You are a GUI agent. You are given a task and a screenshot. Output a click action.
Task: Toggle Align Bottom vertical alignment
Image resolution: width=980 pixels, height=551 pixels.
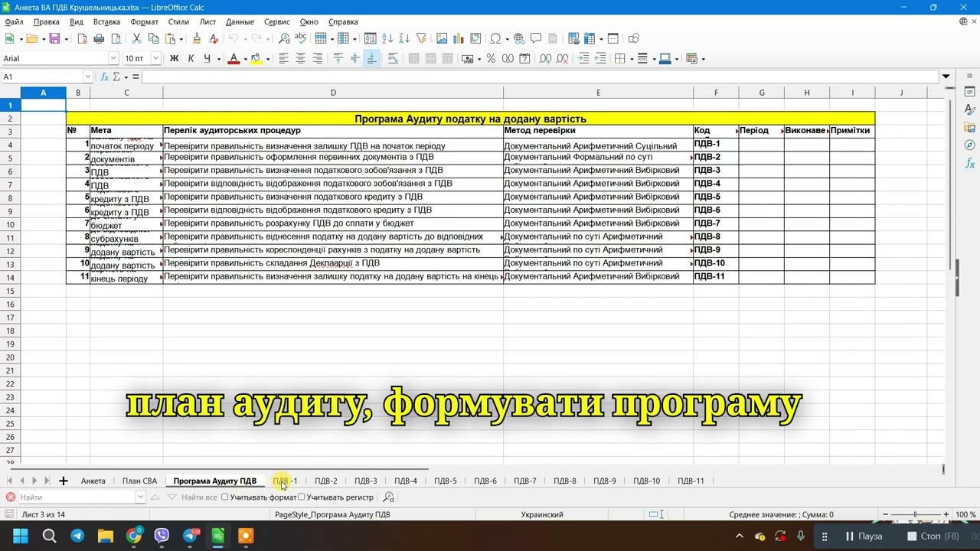pyautogui.click(x=371, y=58)
